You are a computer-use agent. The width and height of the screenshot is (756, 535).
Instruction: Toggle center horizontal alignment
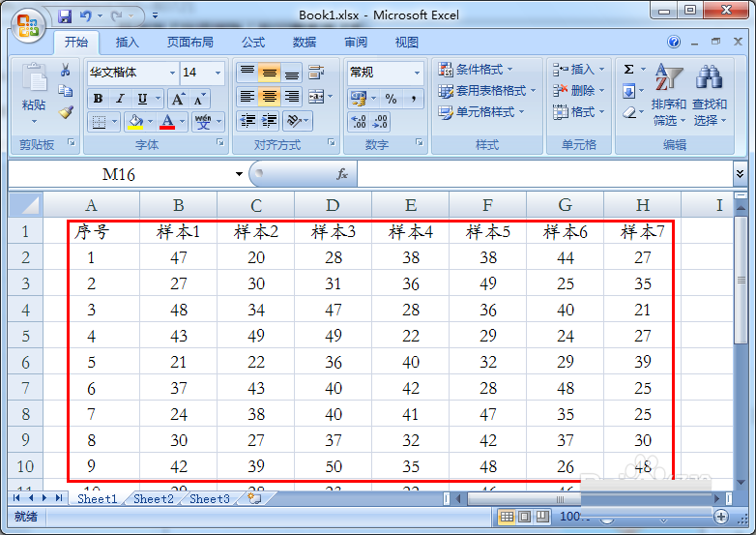(269, 97)
